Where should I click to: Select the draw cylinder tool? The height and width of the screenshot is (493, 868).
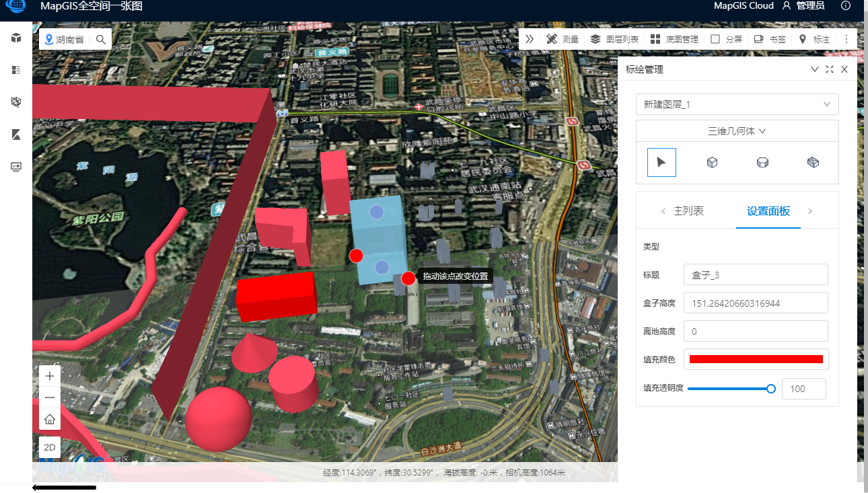762,162
